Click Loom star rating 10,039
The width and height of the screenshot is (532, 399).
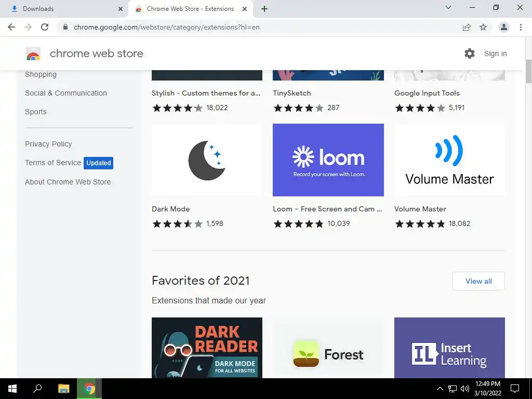point(312,223)
